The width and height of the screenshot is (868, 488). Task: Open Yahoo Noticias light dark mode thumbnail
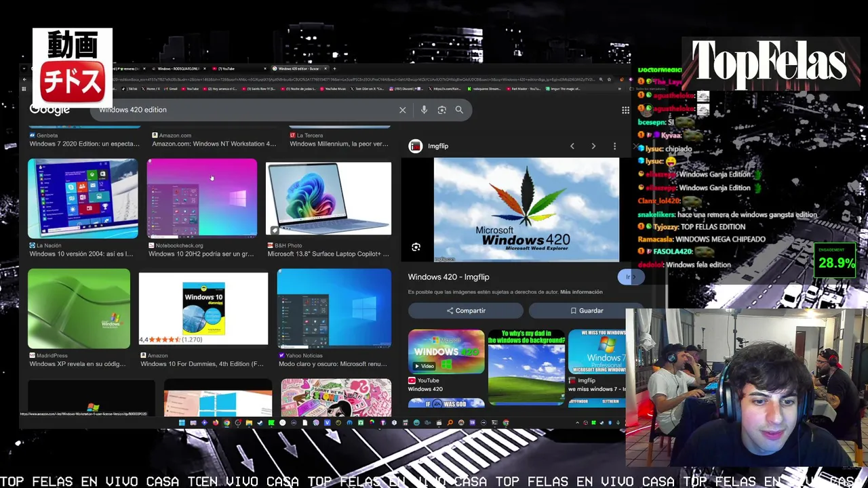pos(334,308)
